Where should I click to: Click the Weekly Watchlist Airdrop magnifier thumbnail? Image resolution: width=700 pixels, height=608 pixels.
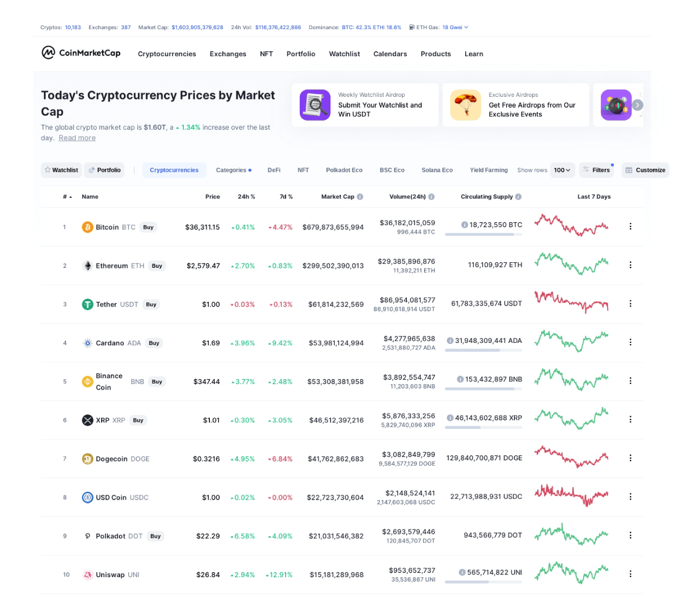point(315,105)
